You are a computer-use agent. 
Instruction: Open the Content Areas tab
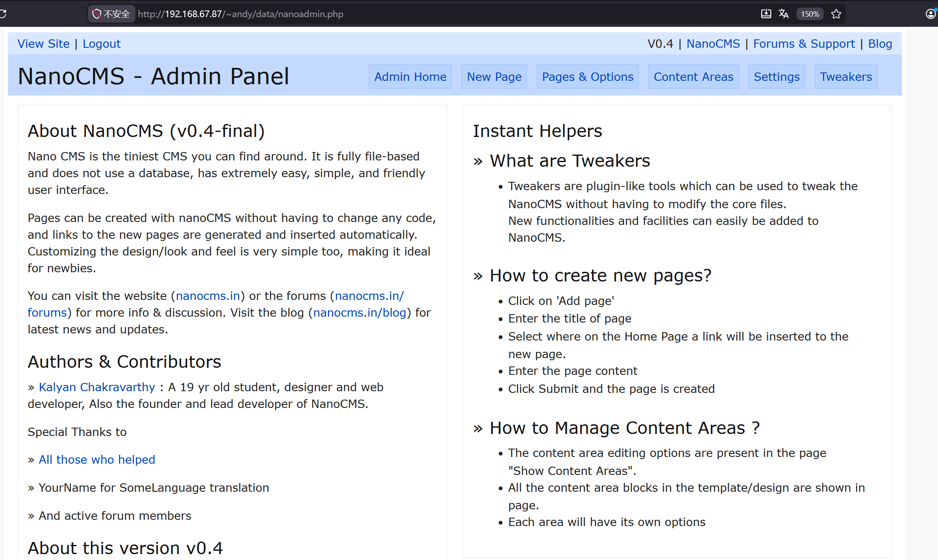click(693, 77)
